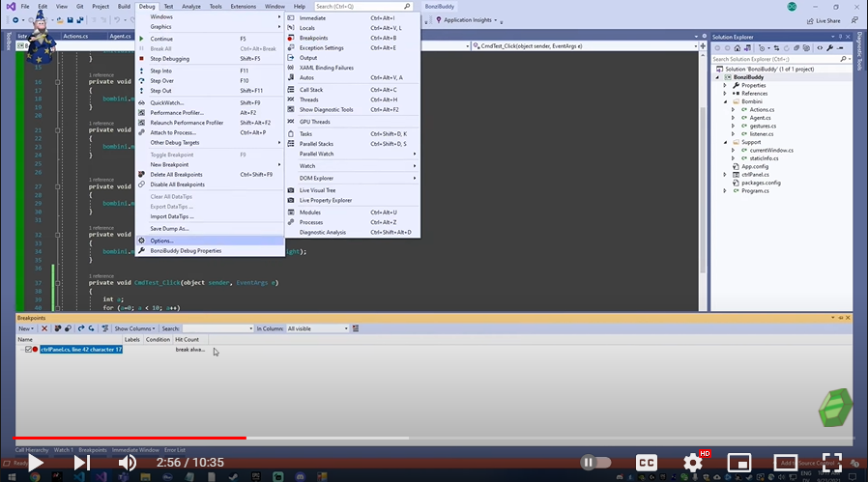This screenshot has height=482, width=868.
Task: Click the Live Share button
Action: tap(824, 21)
